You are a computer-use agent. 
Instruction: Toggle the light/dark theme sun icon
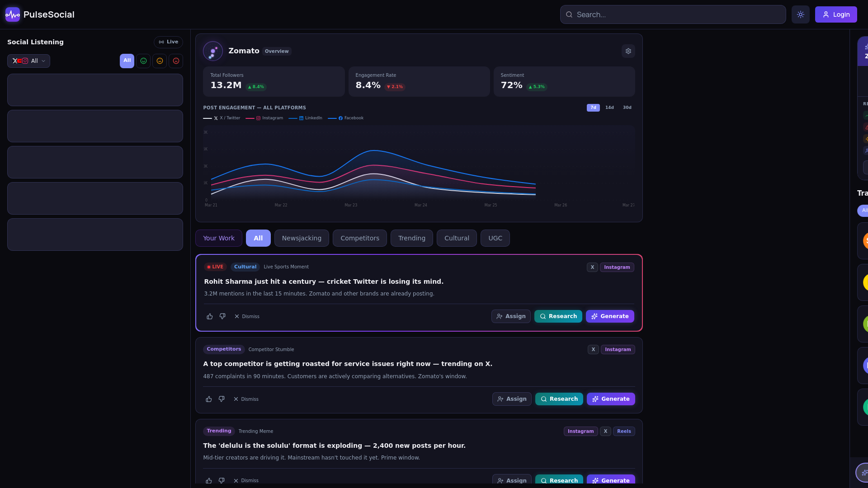point(801,14)
